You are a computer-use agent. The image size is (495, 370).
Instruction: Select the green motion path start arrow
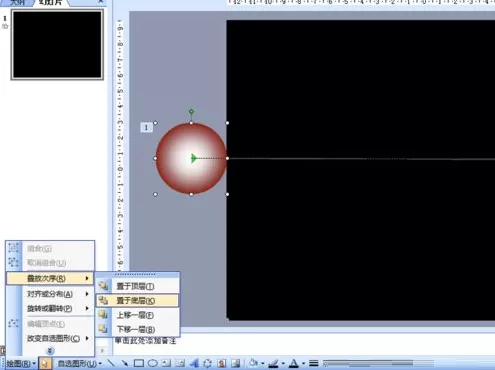[194, 158]
